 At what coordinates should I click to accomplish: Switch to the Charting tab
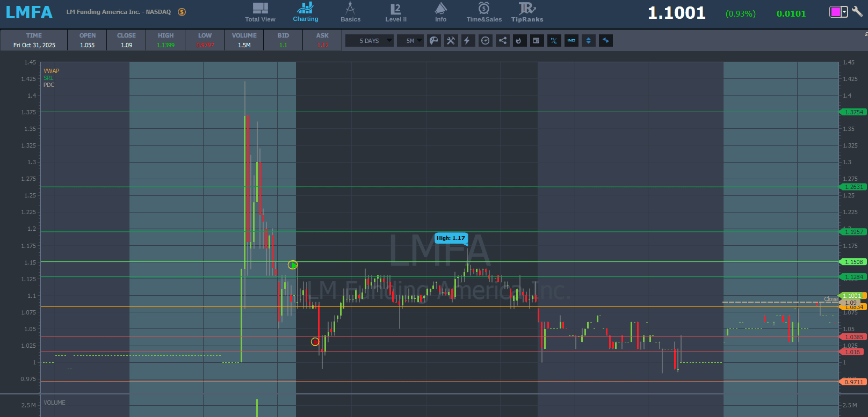point(305,12)
